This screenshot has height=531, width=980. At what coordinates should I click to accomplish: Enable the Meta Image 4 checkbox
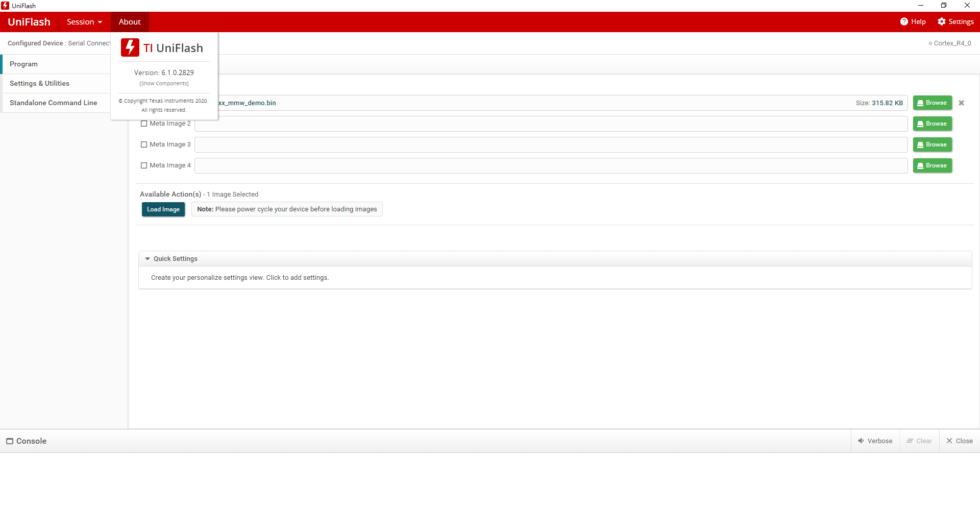click(144, 165)
